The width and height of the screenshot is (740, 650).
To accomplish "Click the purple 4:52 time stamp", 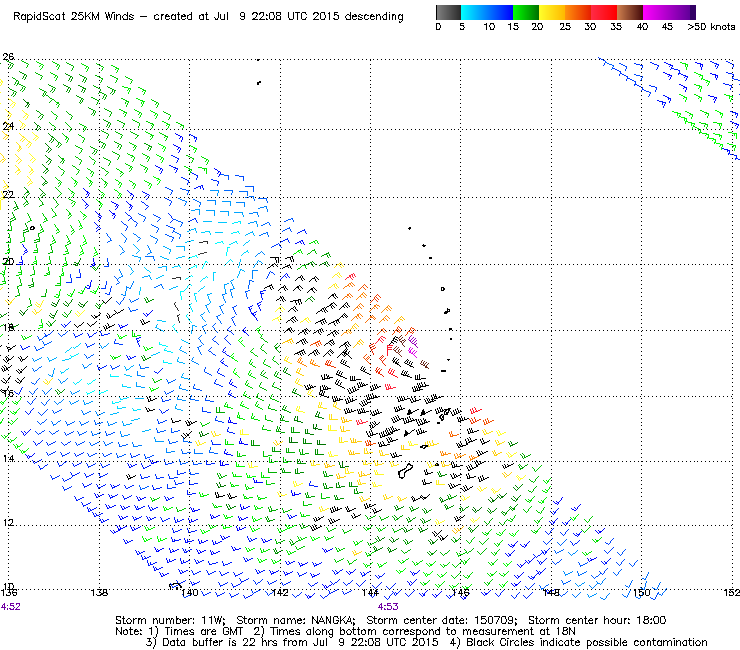I will click(x=11, y=607).
